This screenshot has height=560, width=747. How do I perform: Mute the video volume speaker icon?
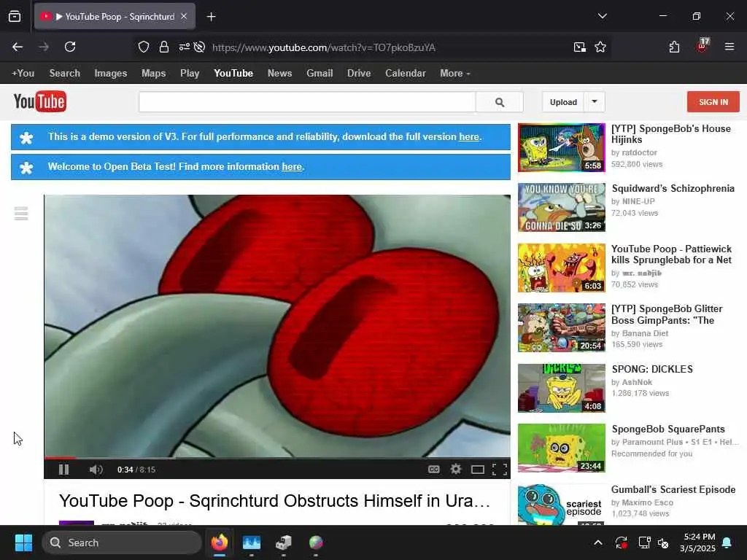click(x=96, y=470)
